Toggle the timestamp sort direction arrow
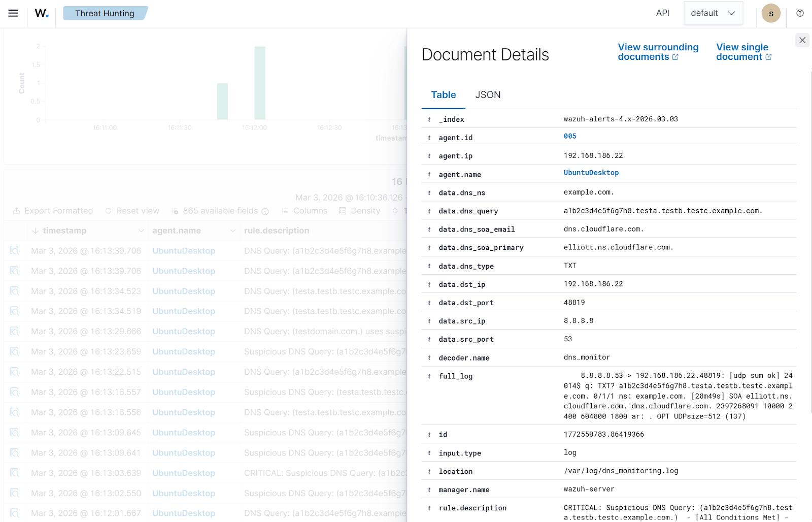Viewport: 812px width, 522px height. pyautogui.click(x=35, y=230)
